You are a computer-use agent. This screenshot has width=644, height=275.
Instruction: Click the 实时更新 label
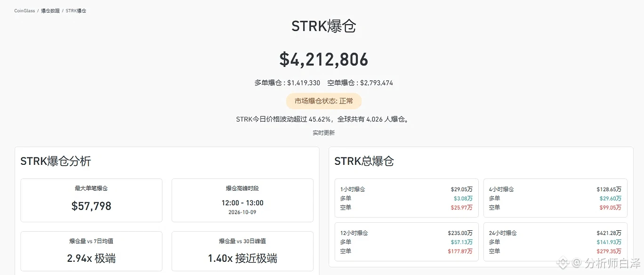point(324,133)
